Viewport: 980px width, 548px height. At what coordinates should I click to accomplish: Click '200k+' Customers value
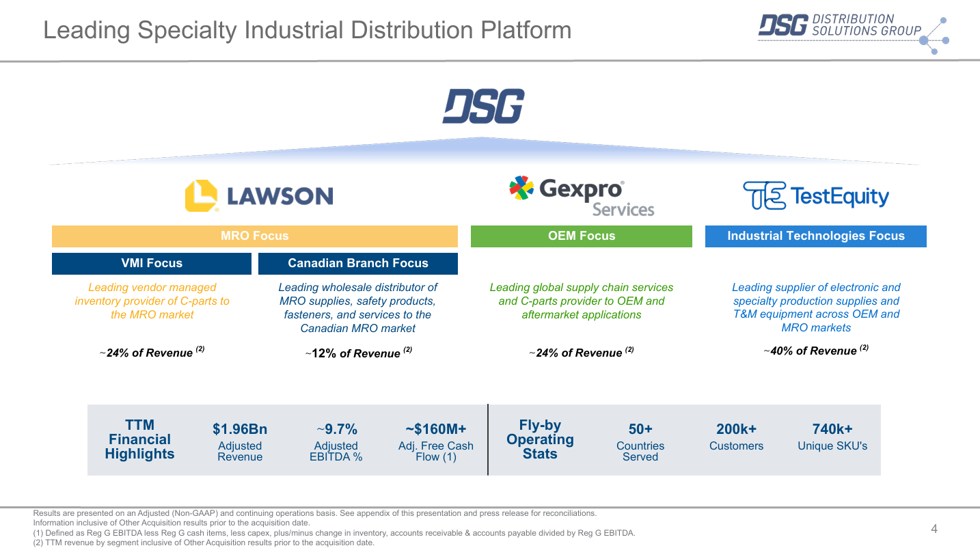[x=736, y=429]
